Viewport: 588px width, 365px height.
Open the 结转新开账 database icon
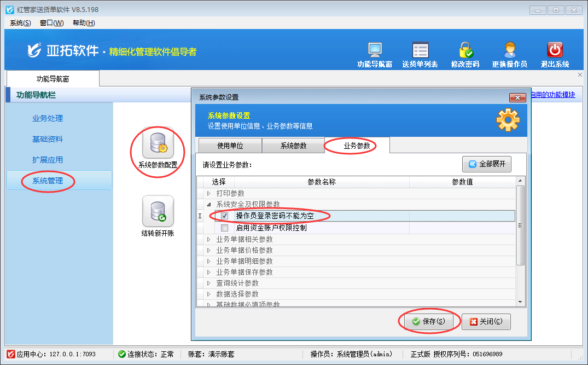[158, 212]
